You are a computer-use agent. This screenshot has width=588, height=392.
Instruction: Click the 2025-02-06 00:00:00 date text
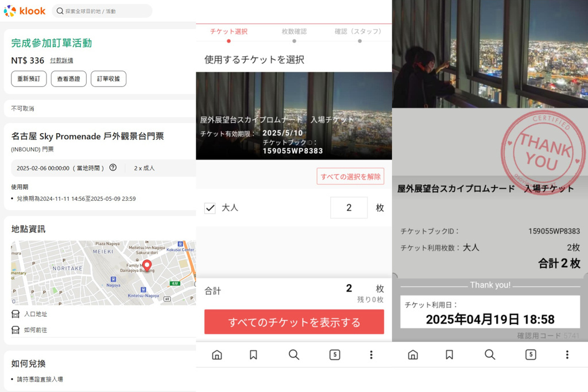pyautogui.click(x=43, y=168)
